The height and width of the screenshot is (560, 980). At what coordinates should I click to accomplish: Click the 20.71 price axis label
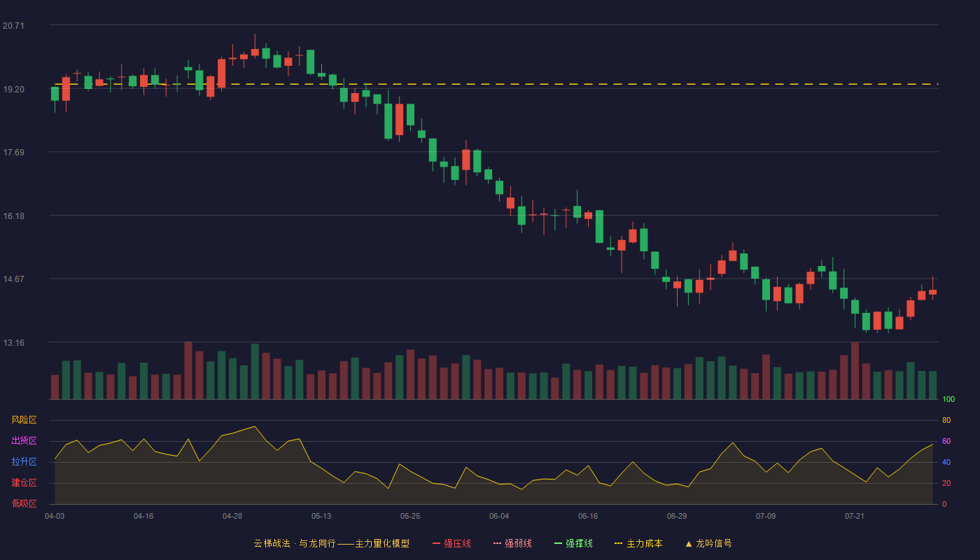point(13,26)
